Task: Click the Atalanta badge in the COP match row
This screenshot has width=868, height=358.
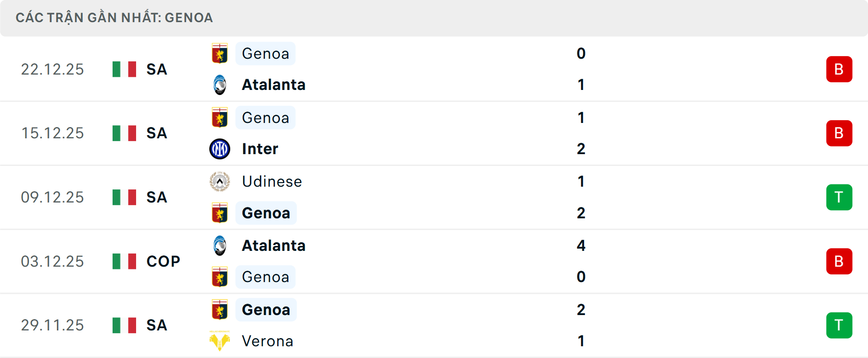Action: pyautogui.click(x=220, y=246)
